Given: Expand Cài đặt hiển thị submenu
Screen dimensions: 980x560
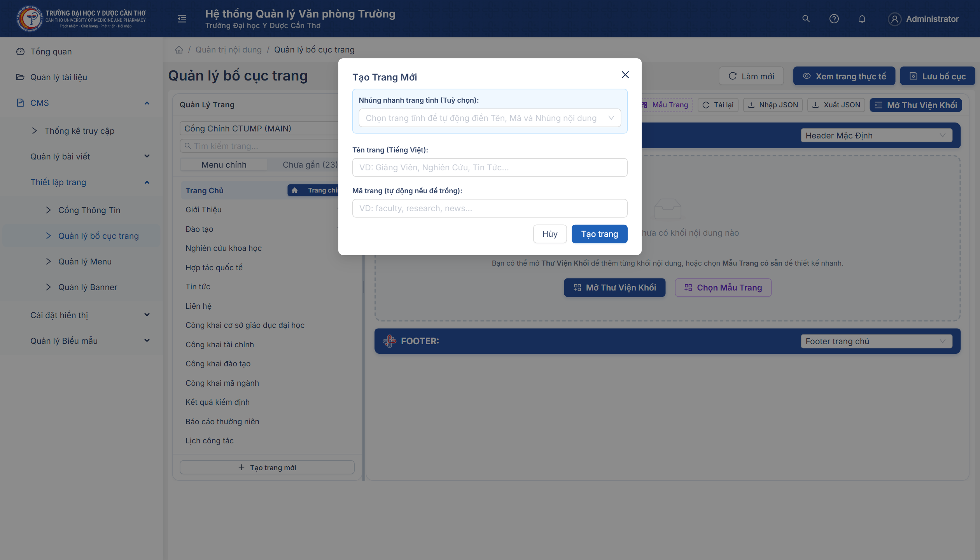Looking at the screenshot, I should 82,315.
